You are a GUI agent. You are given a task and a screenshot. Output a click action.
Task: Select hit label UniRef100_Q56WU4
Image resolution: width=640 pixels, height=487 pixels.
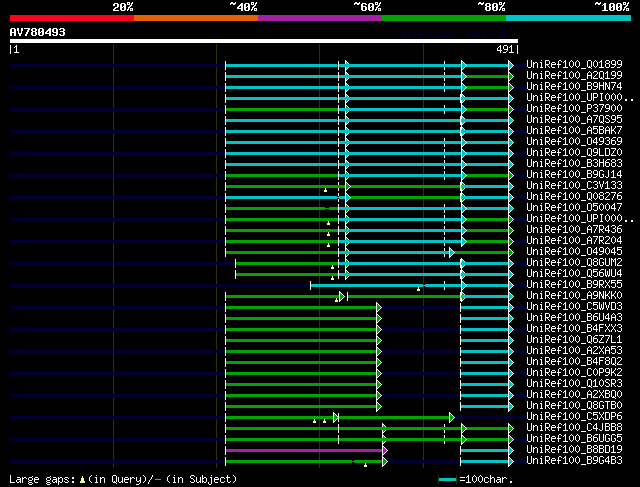[x=574, y=274]
